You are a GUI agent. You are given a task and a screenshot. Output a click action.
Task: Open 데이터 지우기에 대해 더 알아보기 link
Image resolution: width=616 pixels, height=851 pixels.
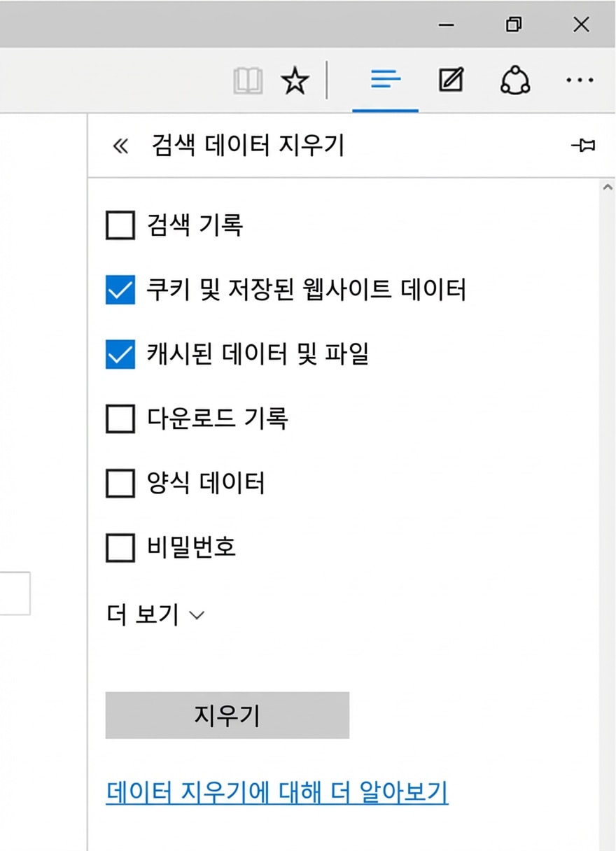coord(277,792)
